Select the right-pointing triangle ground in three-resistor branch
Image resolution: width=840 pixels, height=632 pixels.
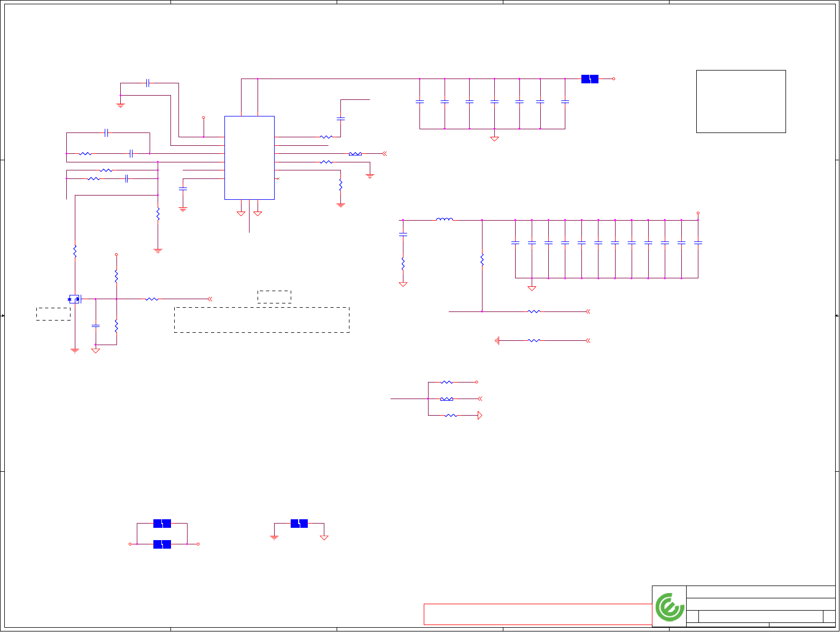click(x=480, y=416)
